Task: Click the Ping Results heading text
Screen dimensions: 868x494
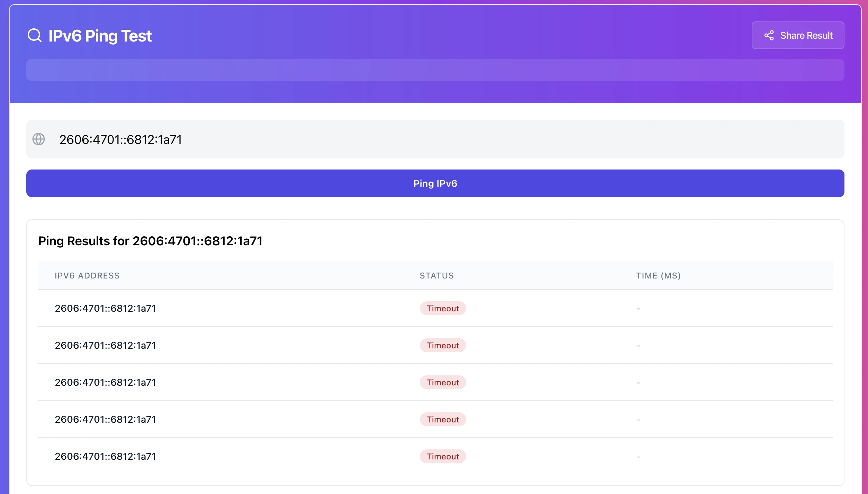Action: coord(150,241)
